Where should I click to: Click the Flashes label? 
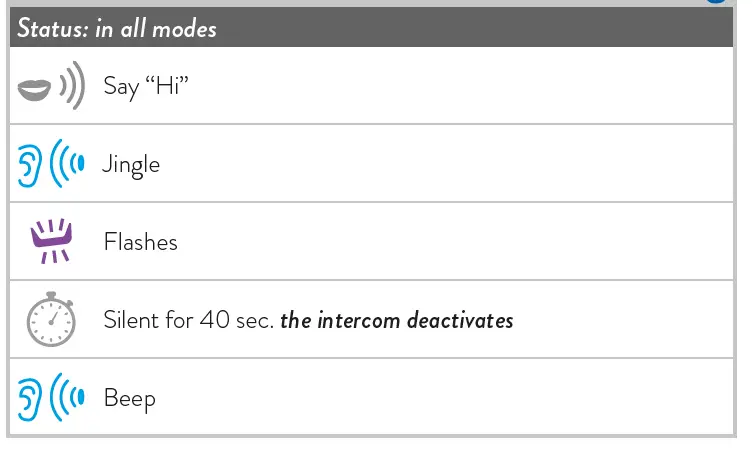[x=141, y=242]
